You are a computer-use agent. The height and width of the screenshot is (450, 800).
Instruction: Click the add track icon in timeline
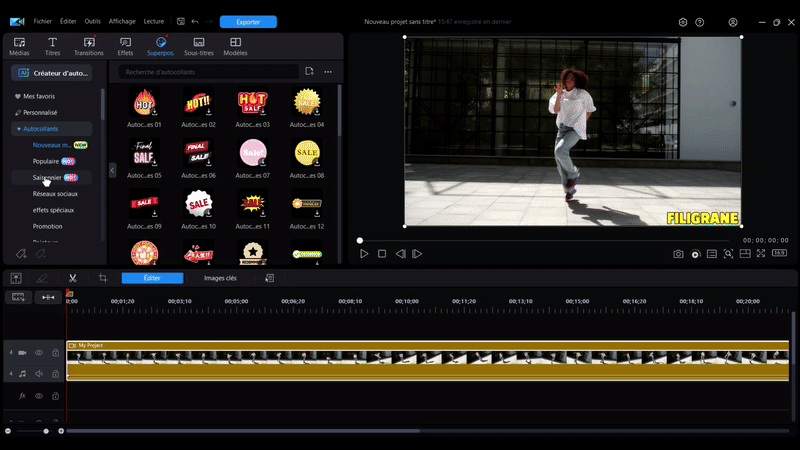(18, 297)
